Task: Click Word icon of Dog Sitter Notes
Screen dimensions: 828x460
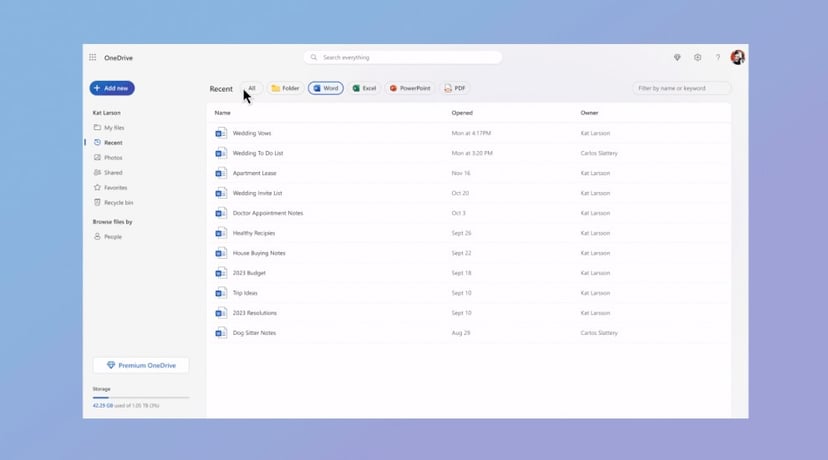Action: (221, 333)
